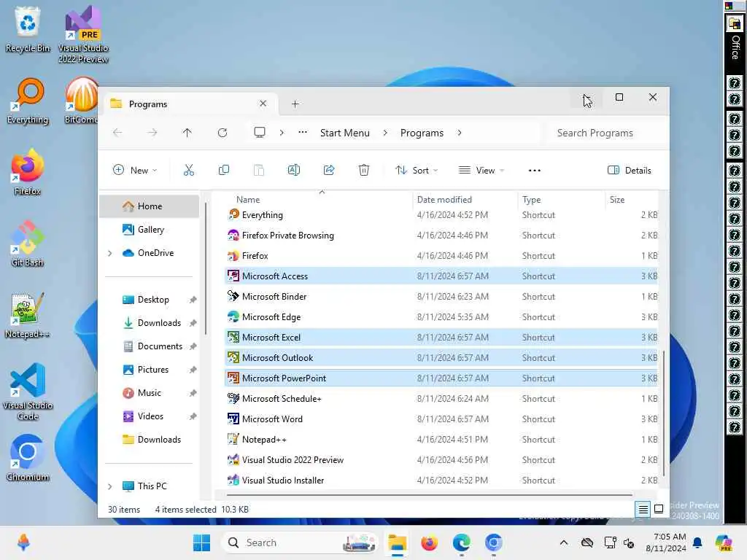Open Home in navigation pane
This screenshot has width=747, height=560.
(x=150, y=206)
